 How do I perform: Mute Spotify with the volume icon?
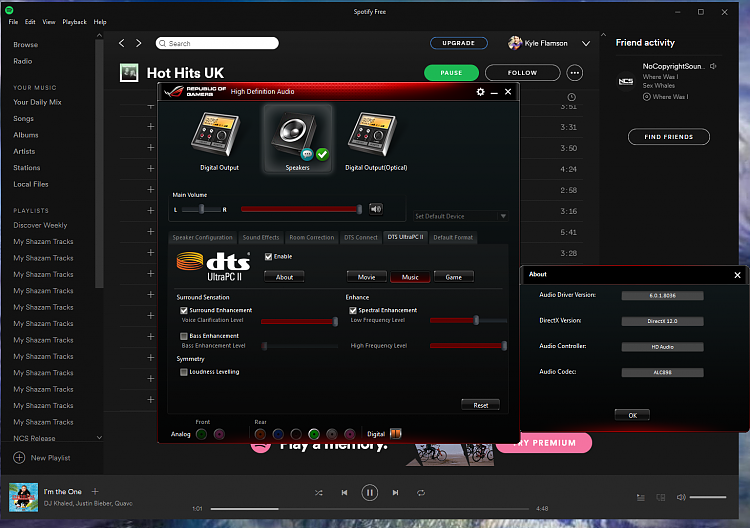[681, 497]
